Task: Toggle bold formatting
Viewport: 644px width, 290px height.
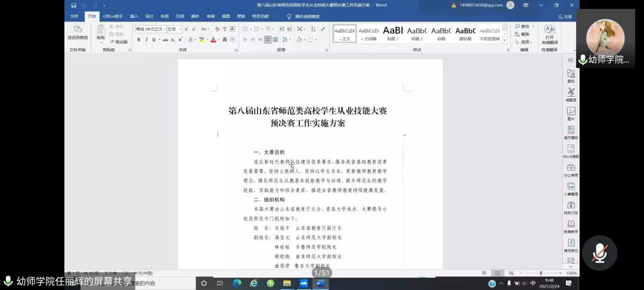Action: pos(138,40)
